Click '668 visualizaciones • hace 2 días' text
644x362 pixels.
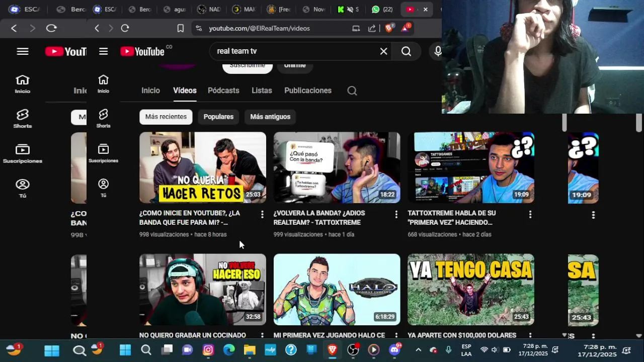click(449, 235)
